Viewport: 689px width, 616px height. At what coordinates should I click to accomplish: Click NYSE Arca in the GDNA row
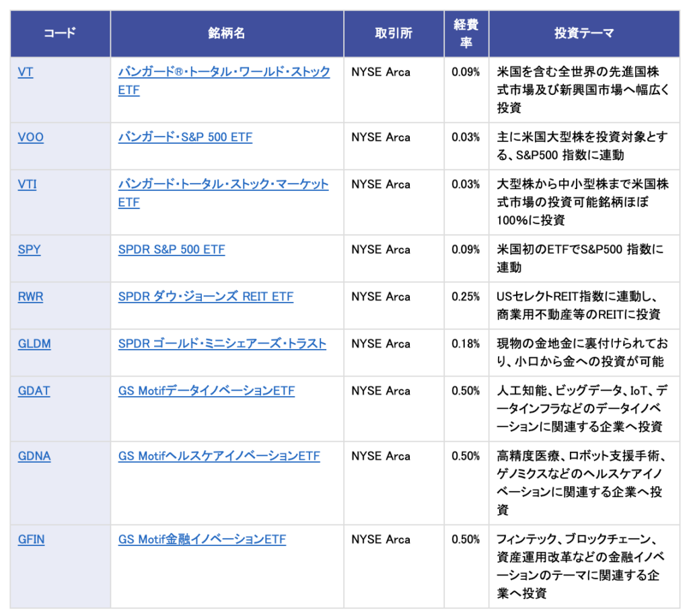(381, 456)
